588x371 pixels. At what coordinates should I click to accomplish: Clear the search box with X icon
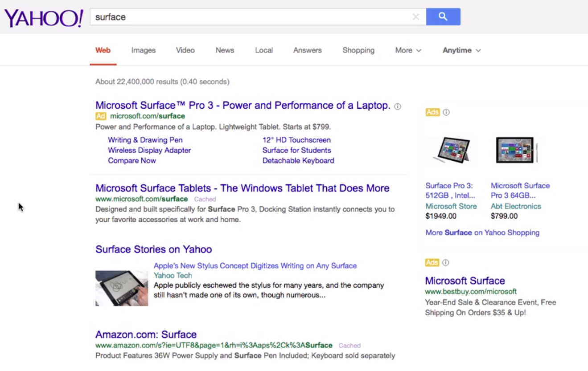tap(416, 17)
